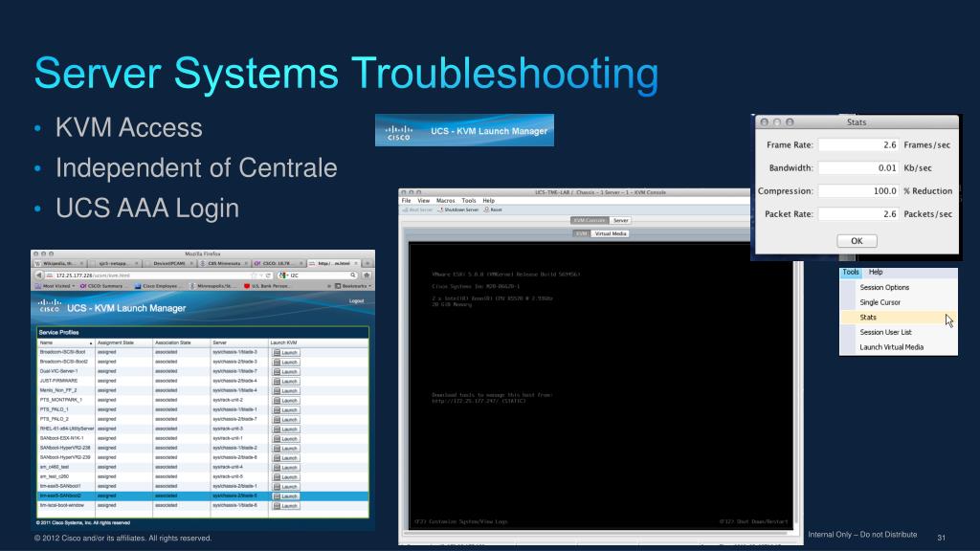The image size is (980, 551).
Task: Launch KVM for Dual-VIC-Server-1 profile
Action: tap(285, 371)
